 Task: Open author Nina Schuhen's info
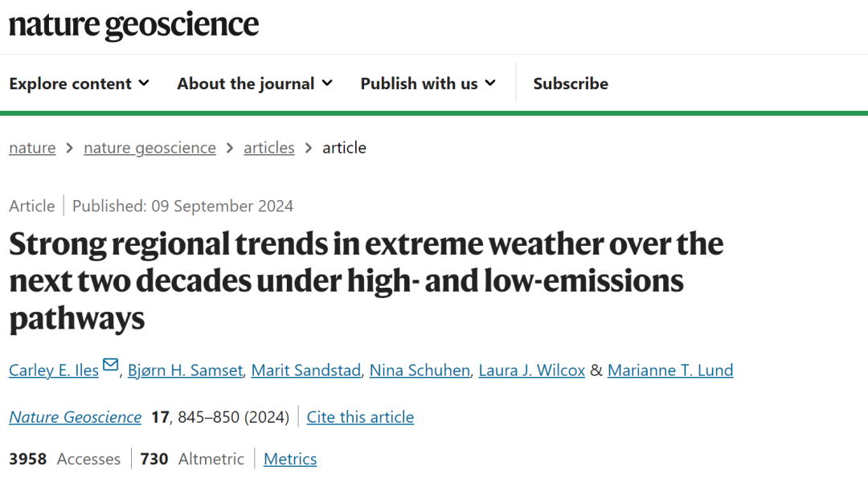tap(420, 370)
